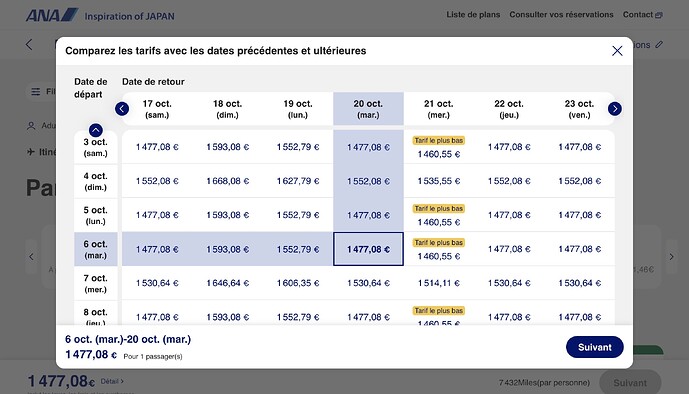Go back using the page's back arrow
This screenshot has width=689, height=394.
(x=29, y=44)
